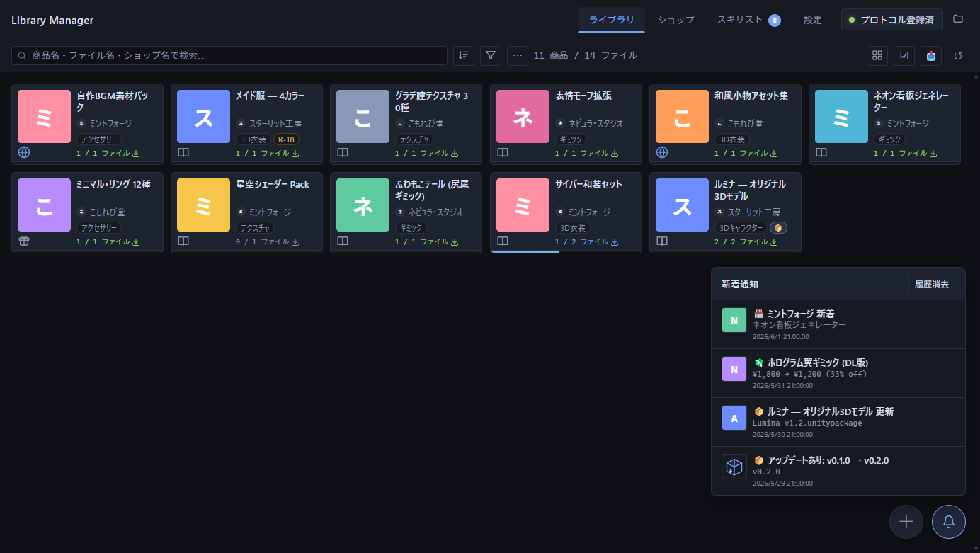980x553 pixels.
Task: Click globe icon on 和風小物アセット集 card
Action: tap(662, 152)
